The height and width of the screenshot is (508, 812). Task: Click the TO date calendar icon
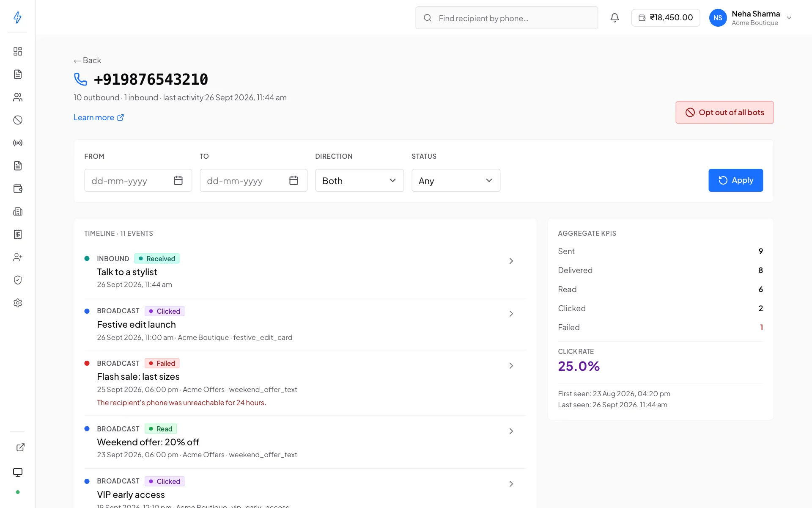pos(294,181)
